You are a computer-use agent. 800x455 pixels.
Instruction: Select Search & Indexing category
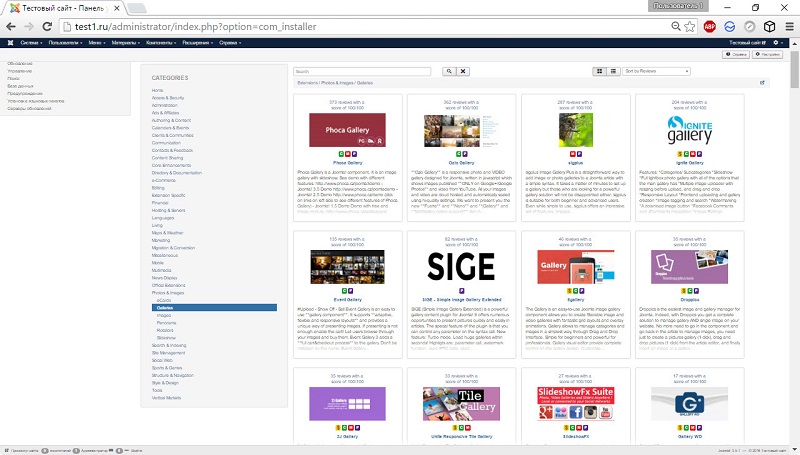click(169, 345)
